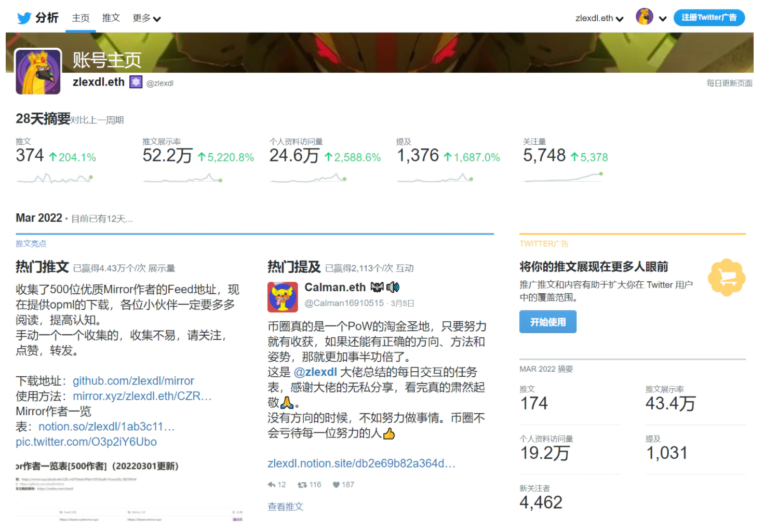Click the 28天摘要 heading
Screen dimensions: 777x532
click(43, 119)
